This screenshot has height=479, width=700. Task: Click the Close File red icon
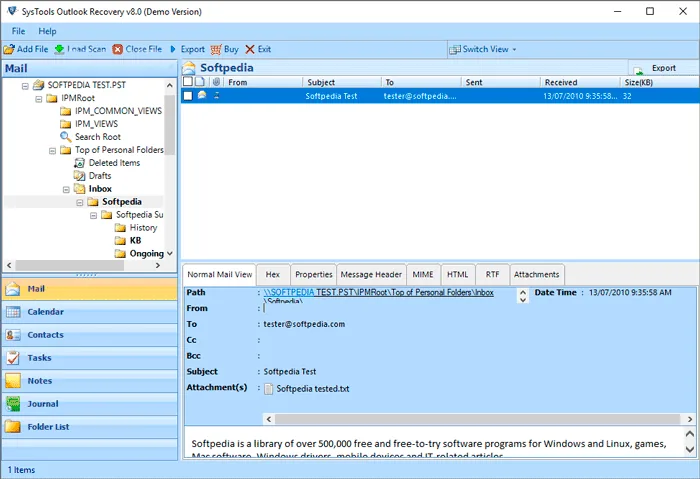pyautogui.click(x=117, y=49)
